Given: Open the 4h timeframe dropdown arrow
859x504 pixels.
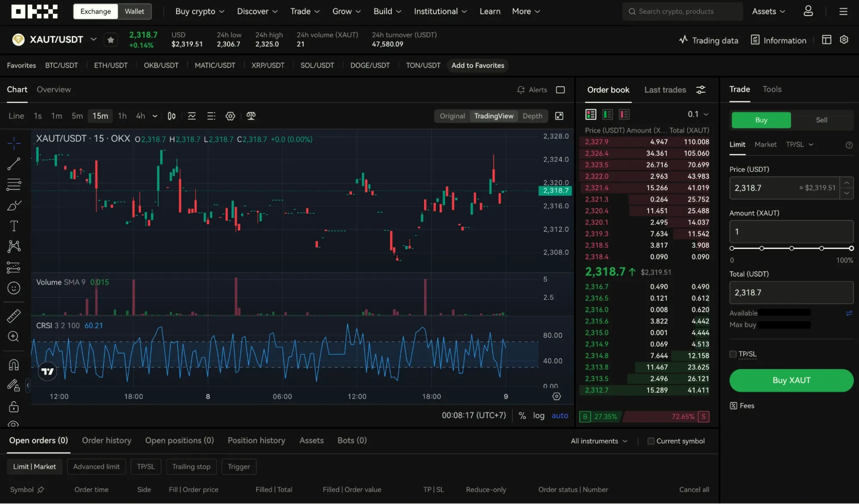Looking at the screenshot, I should (155, 116).
